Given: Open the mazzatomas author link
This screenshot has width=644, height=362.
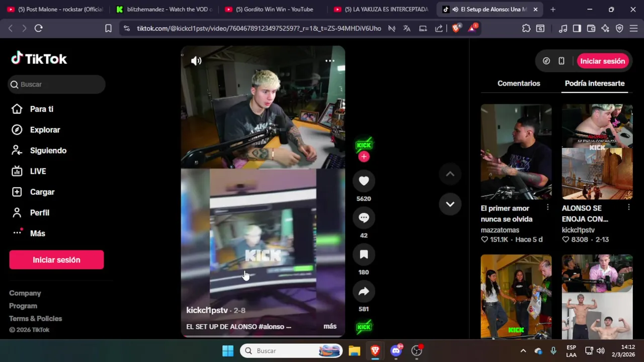Looking at the screenshot, I should (x=500, y=230).
